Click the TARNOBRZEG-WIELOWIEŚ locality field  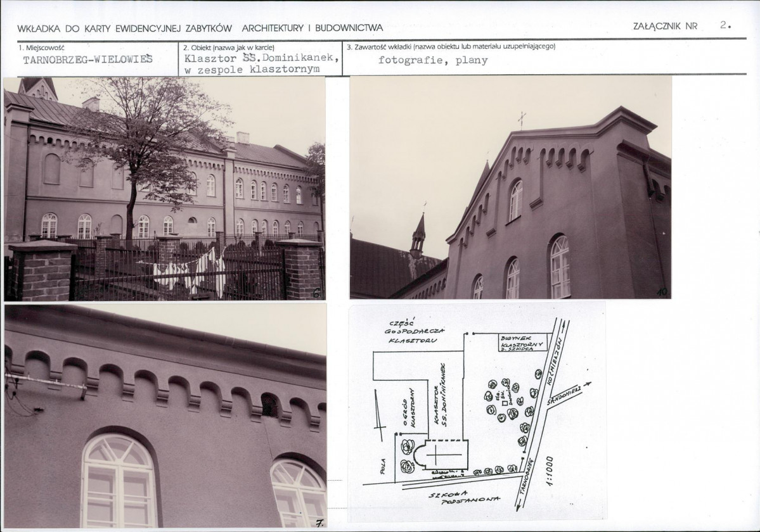87,60
